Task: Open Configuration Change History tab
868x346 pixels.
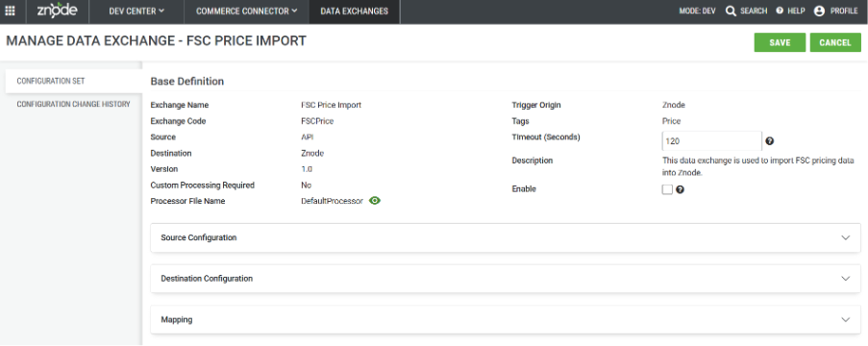Action: [x=74, y=104]
